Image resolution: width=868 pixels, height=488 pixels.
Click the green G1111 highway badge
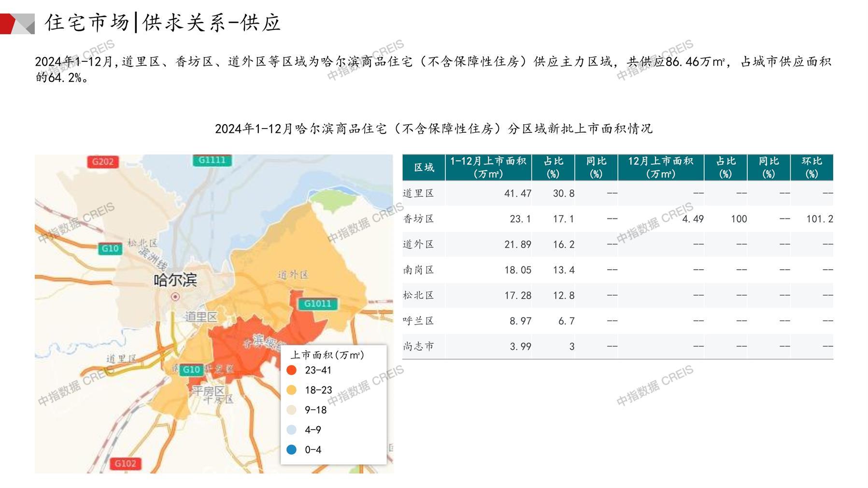(212, 160)
